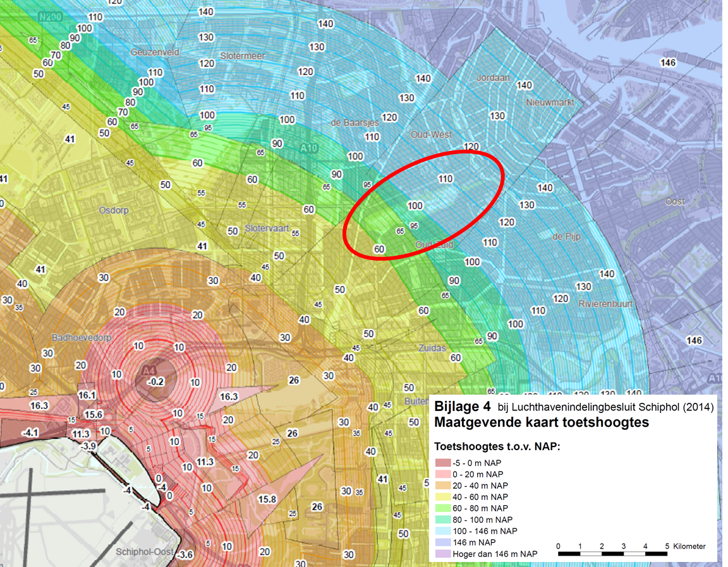The image size is (728, 567).
Task: Click the Luchthavenindelingbesluit Schiphol (2014) subtitle
Action: pyautogui.click(x=612, y=407)
